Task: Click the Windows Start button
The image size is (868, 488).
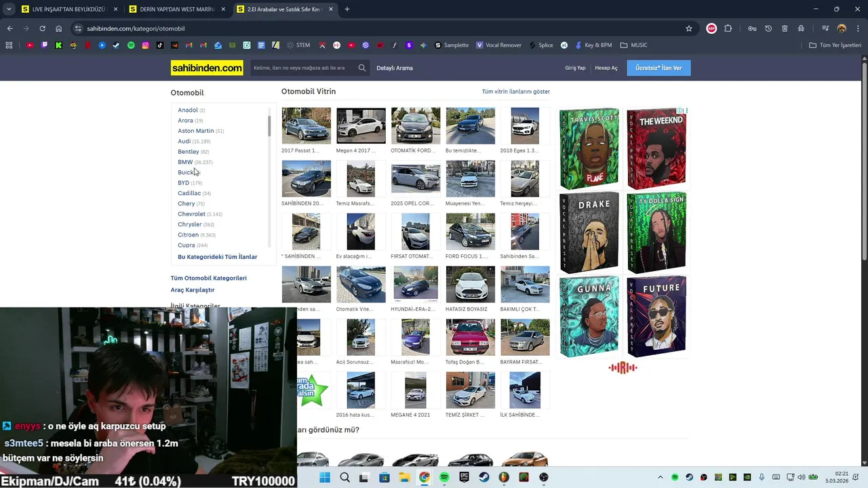Action: point(325,477)
